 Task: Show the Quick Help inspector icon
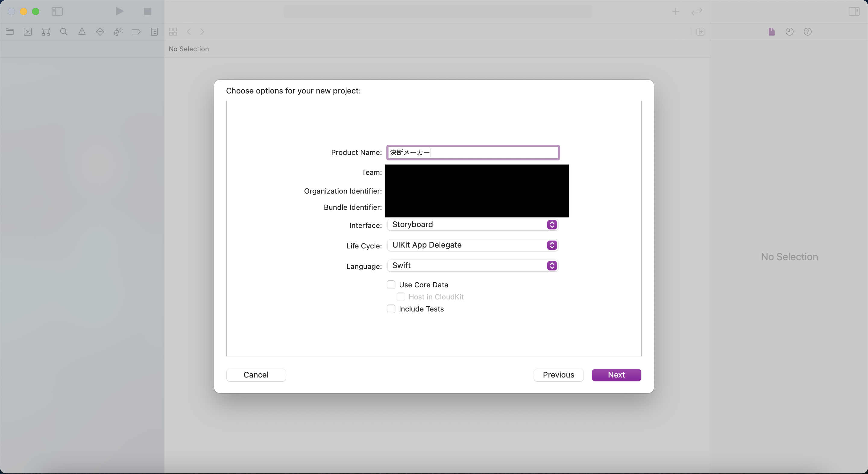tap(807, 32)
